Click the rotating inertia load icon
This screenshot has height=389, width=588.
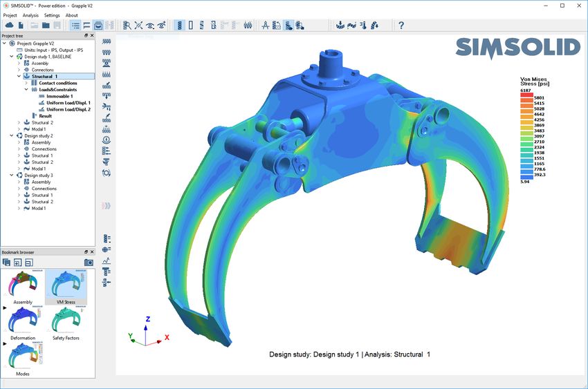[107, 173]
